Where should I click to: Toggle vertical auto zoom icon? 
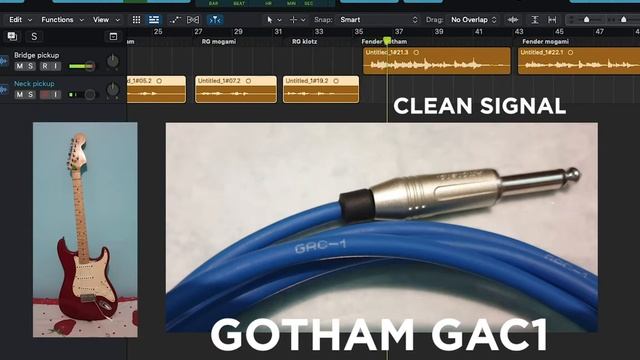coord(535,20)
